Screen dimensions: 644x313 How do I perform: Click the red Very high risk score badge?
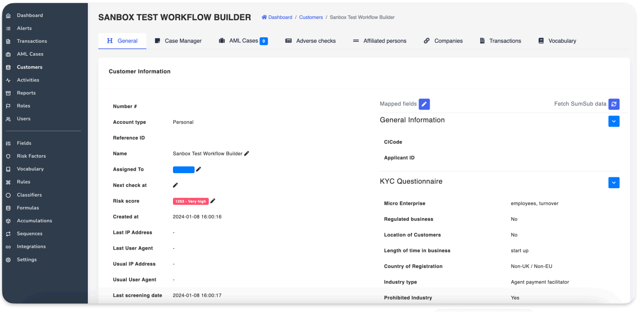(190, 201)
